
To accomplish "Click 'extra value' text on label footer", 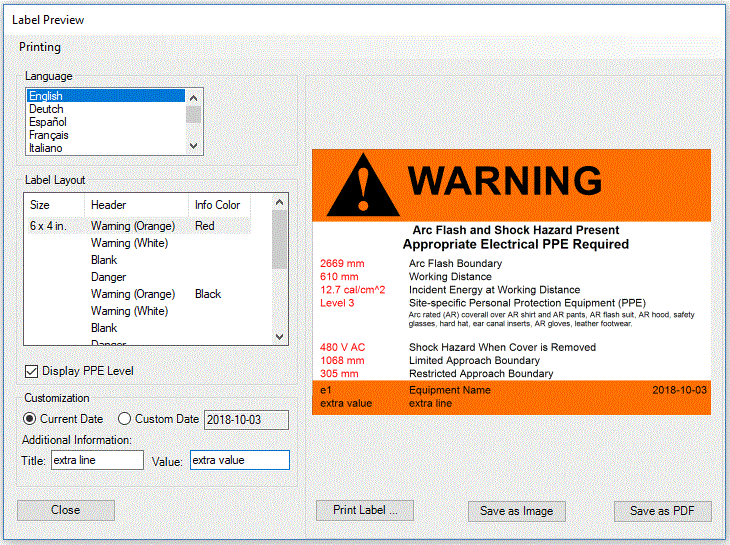I will [x=346, y=404].
